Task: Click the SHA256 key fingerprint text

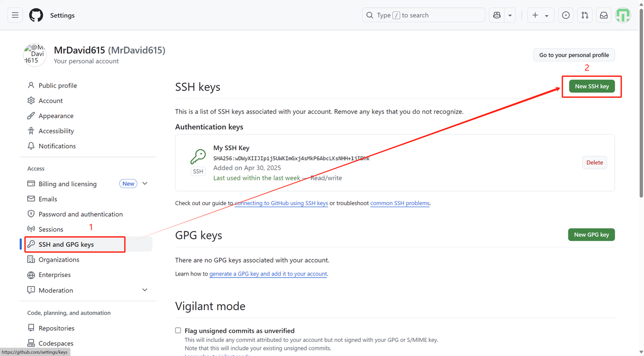Action: [x=291, y=158]
